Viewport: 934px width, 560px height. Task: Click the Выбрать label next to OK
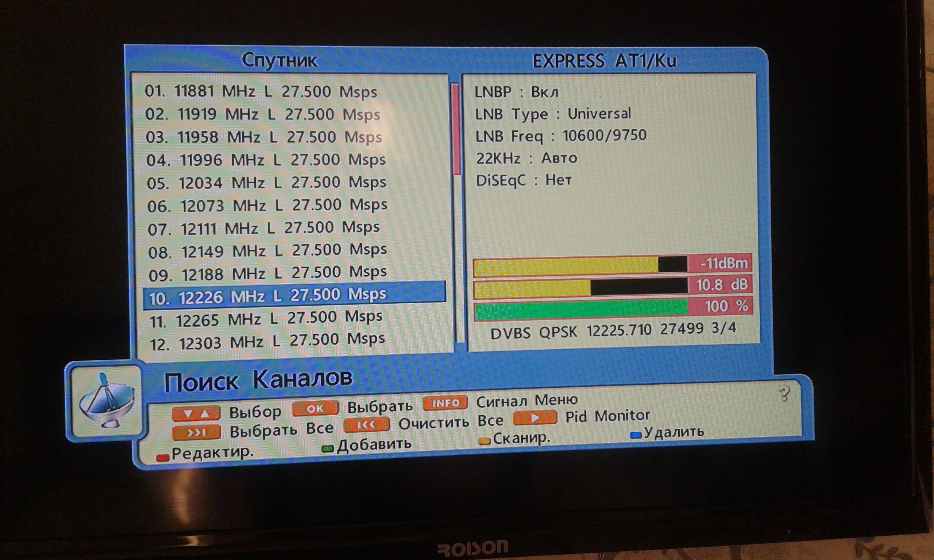(380, 407)
